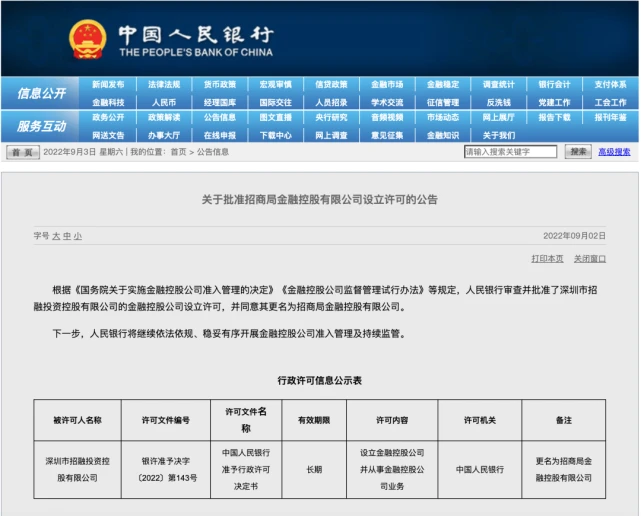Click the 关闭窗口 close window link
This screenshot has width=641, height=516.
[589, 258]
